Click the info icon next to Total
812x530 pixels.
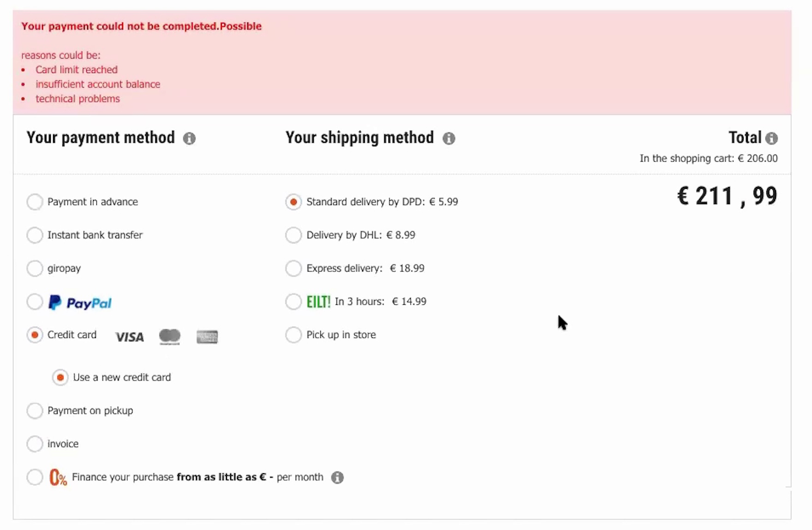click(771, 139)
